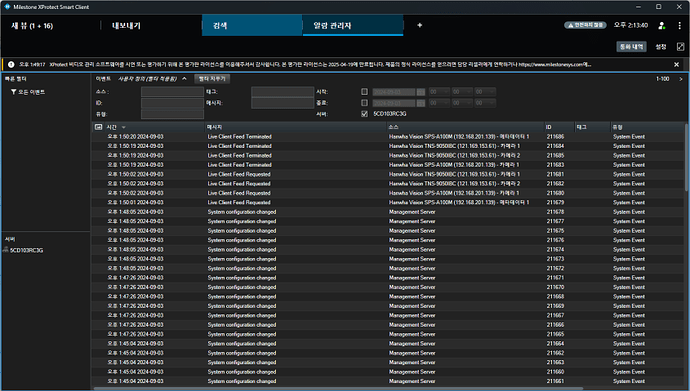Open the 종료 hour dropdown
The height and width of the screenshot is (391, 690).
click(x=439, y=103)
